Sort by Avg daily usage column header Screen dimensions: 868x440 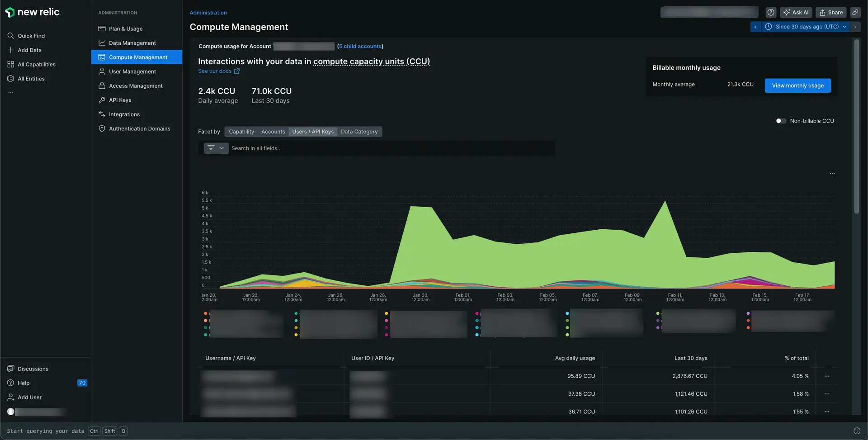click(x=575, y=358)
